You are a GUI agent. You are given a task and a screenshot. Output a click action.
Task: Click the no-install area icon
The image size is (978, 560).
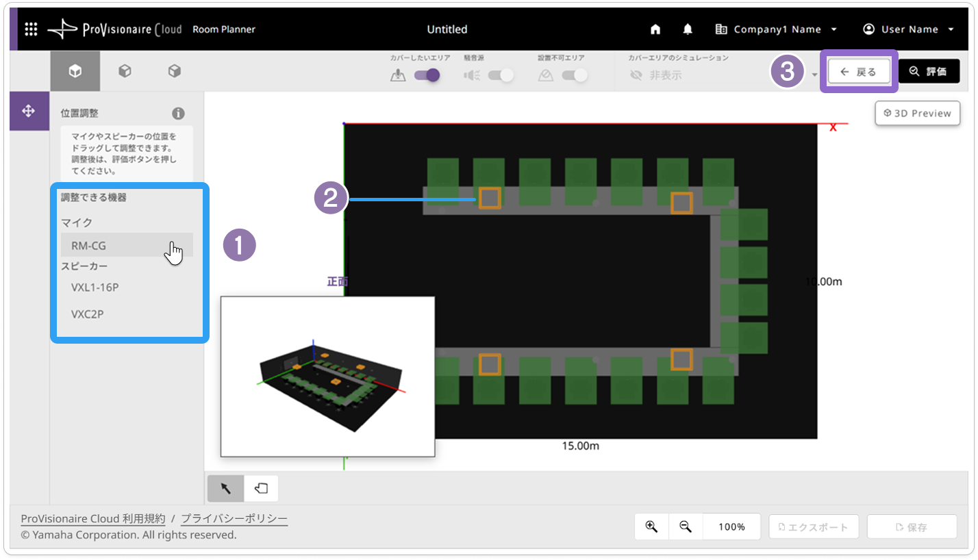(x=545, y=75)
